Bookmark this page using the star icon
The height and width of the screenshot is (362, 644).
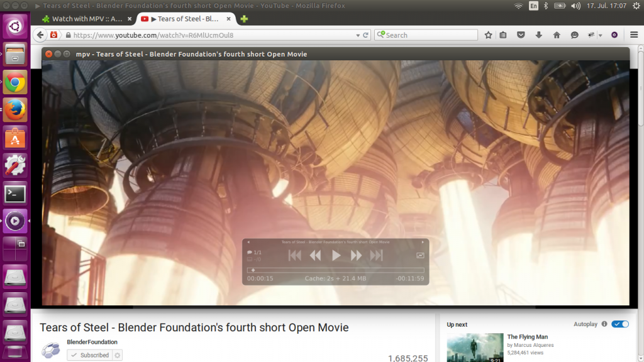pyautogui.click(x=489, y=35)
